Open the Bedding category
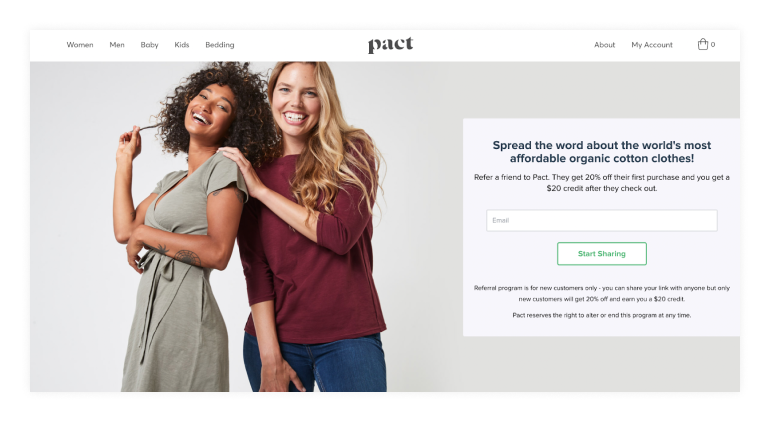Screen dimensions: 770x422 [220, 45]
